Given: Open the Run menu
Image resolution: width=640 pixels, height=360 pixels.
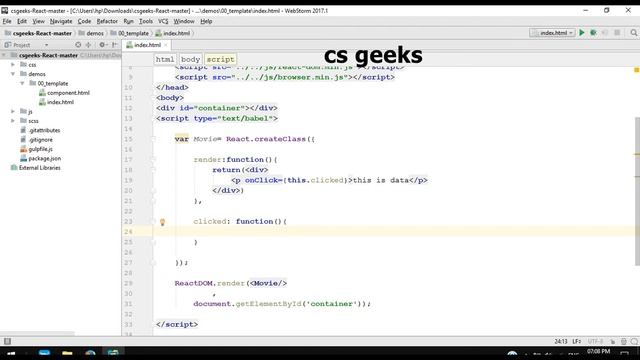Looking at the screenshot, I should tap(128, 21).
